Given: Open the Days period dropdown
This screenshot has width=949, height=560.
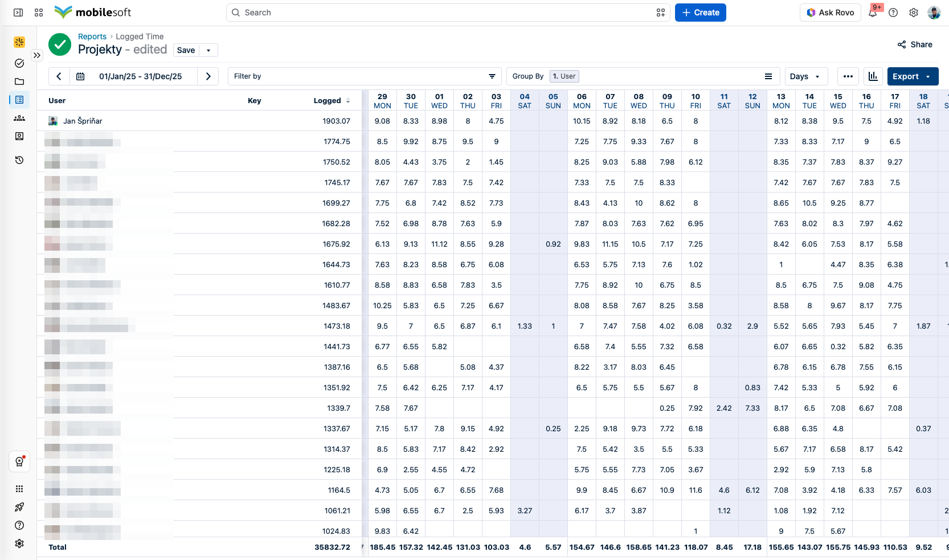Looking at the screenshot, I should pyautogui.click(x=805, y=76).
